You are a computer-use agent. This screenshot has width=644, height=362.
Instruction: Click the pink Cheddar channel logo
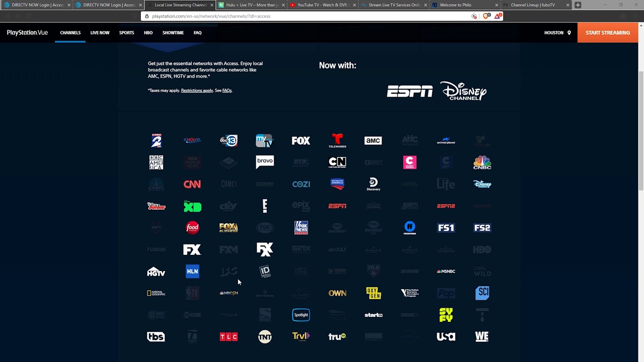tap(410, 162)
